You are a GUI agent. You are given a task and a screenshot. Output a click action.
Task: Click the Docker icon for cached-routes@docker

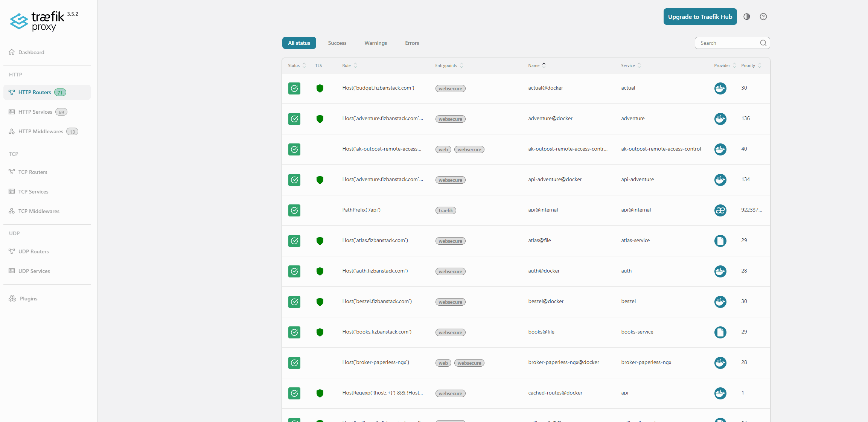tap(720, 393)
